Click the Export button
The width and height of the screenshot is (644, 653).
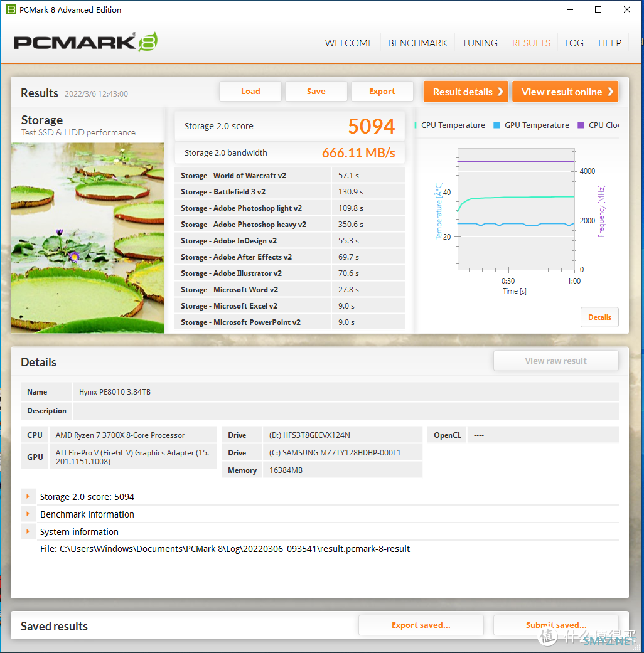382,91
